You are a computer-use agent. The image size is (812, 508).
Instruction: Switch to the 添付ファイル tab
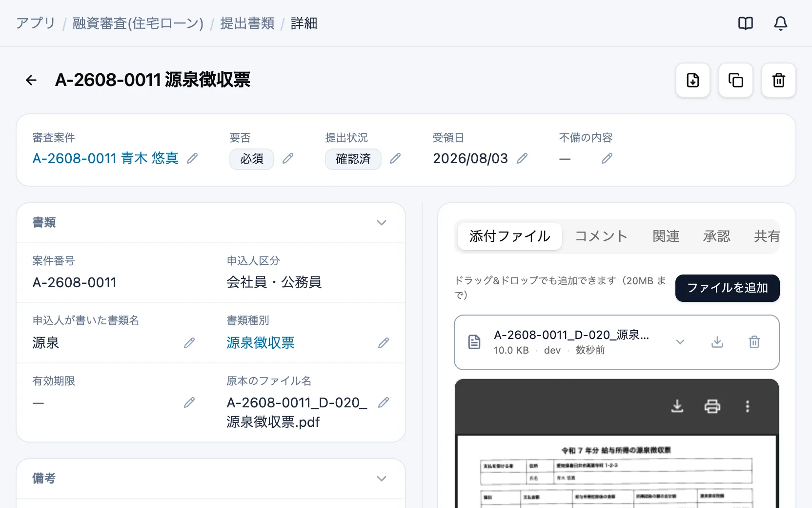(x=510, y=236)
